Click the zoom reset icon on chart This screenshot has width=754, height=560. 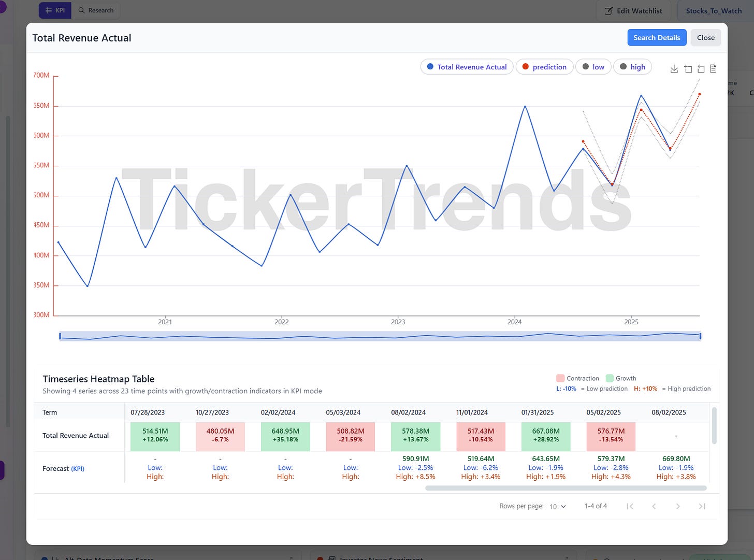coord(701,69)
